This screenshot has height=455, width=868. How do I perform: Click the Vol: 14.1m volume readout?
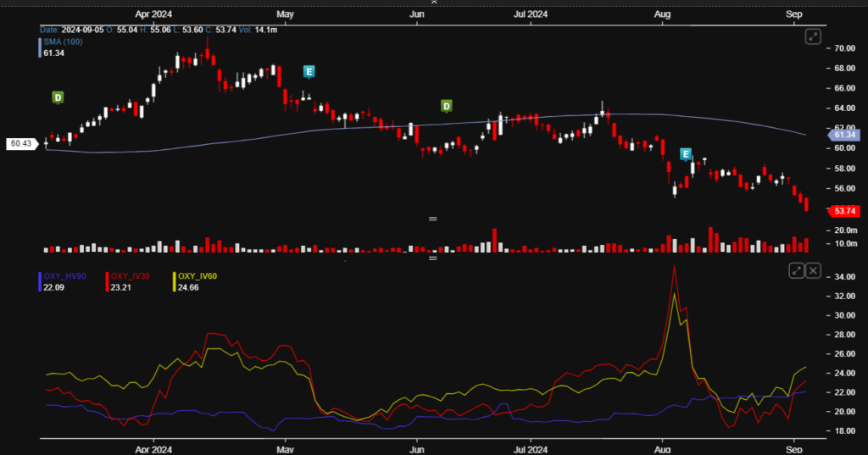(258, 30)
